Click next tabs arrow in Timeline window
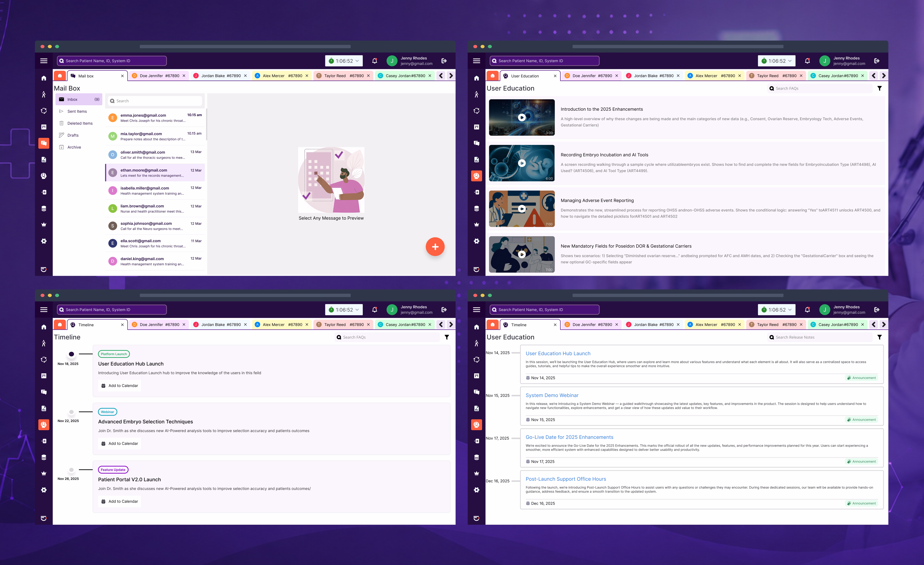924x565 pixels. coord(451,325)
